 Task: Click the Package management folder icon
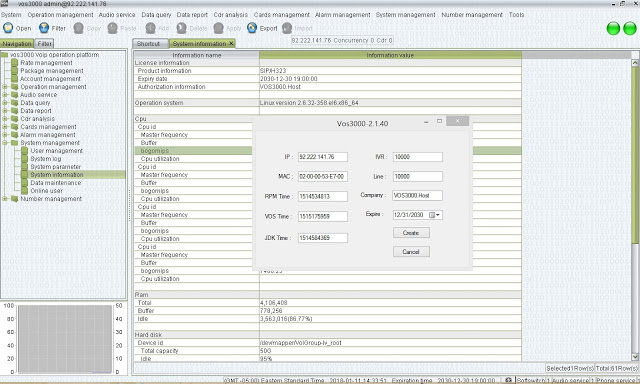[x=15, y=71]
